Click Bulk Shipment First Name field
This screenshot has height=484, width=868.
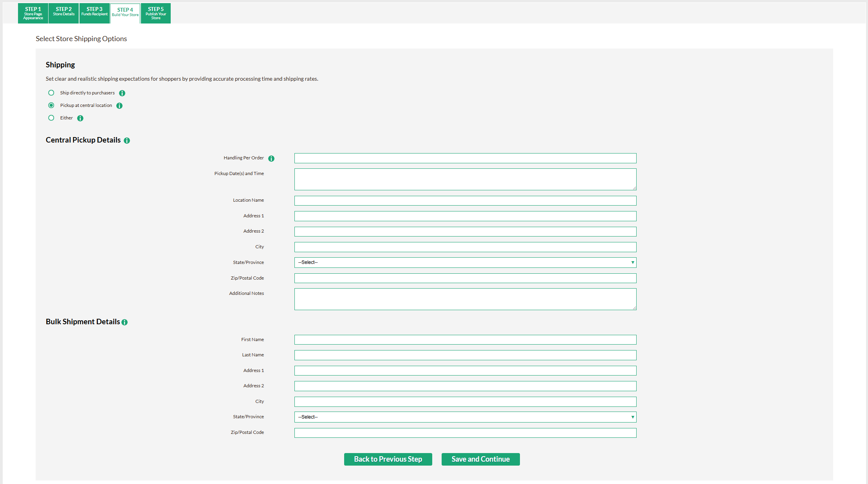tap(465, 340)
